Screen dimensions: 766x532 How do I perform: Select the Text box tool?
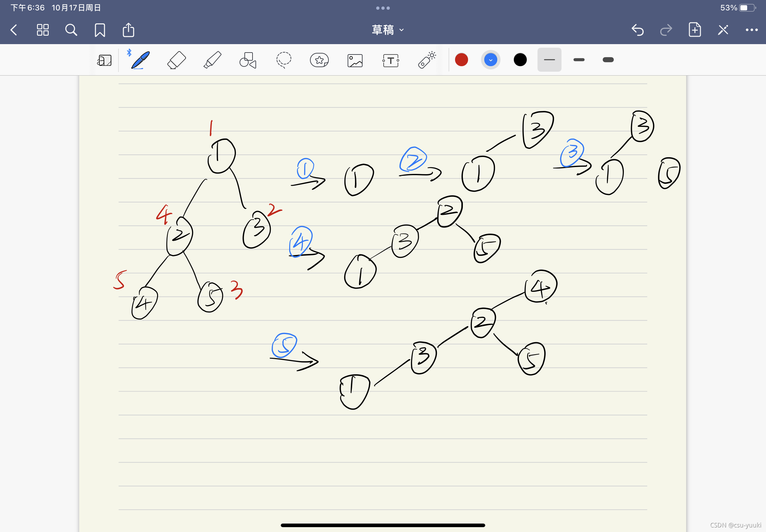coord(390,61)
